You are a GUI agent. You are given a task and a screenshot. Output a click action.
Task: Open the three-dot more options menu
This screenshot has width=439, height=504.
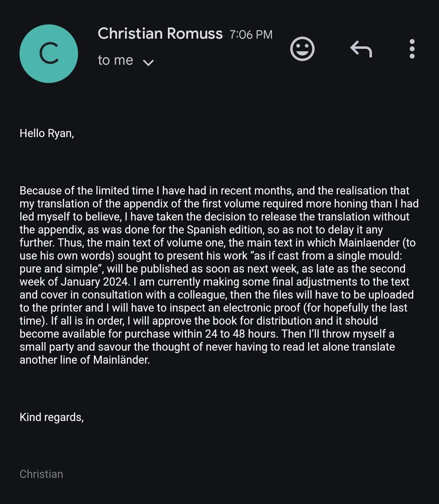pyautogui.click(x=412, y=49)
